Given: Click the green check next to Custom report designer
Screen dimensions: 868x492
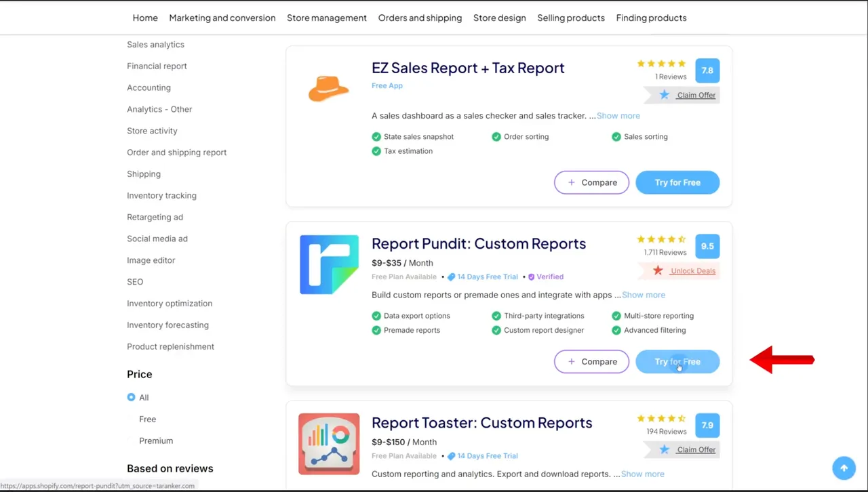Looking at the screenshot, I should [x=496, y=331].
